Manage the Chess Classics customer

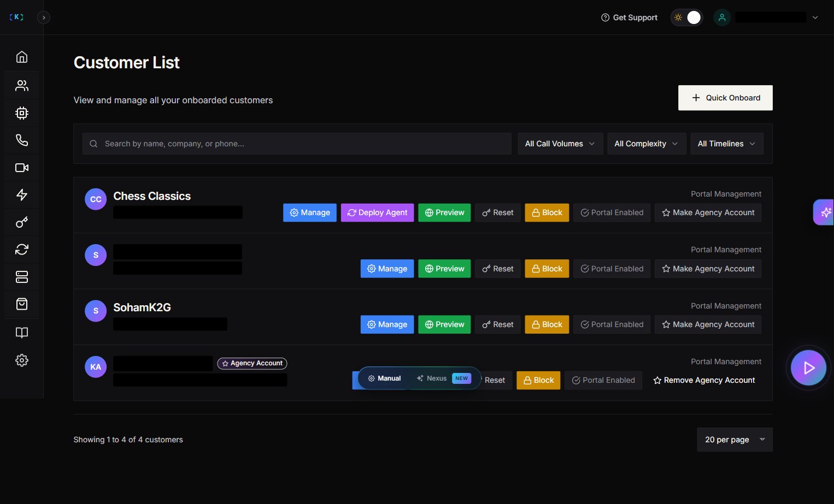[x=310, y=212]
